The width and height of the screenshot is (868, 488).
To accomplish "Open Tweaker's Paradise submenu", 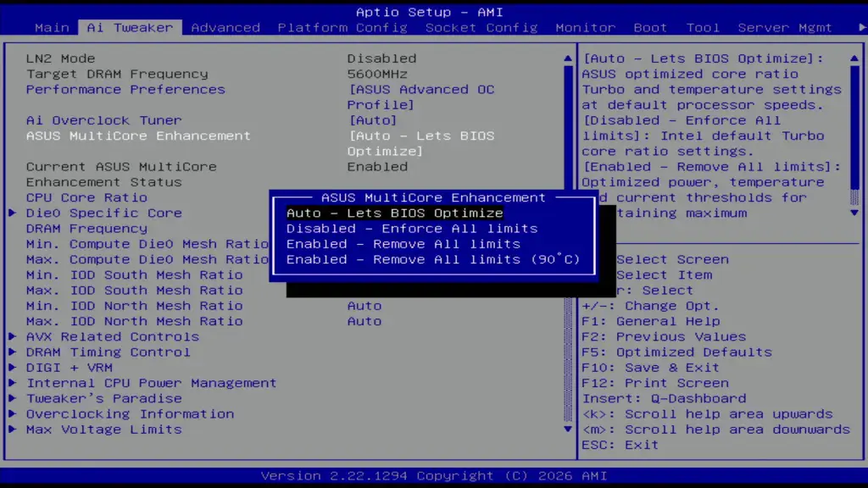I will (103, 398).
